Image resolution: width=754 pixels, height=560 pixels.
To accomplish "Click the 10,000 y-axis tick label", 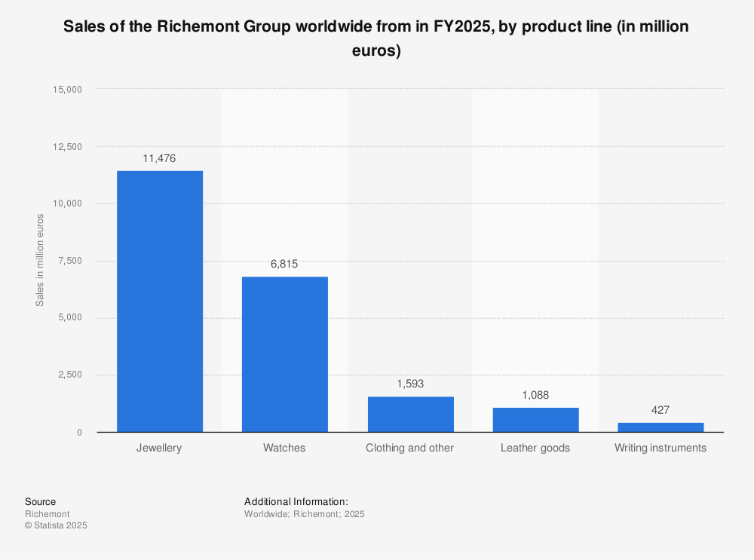I will 67,203.
